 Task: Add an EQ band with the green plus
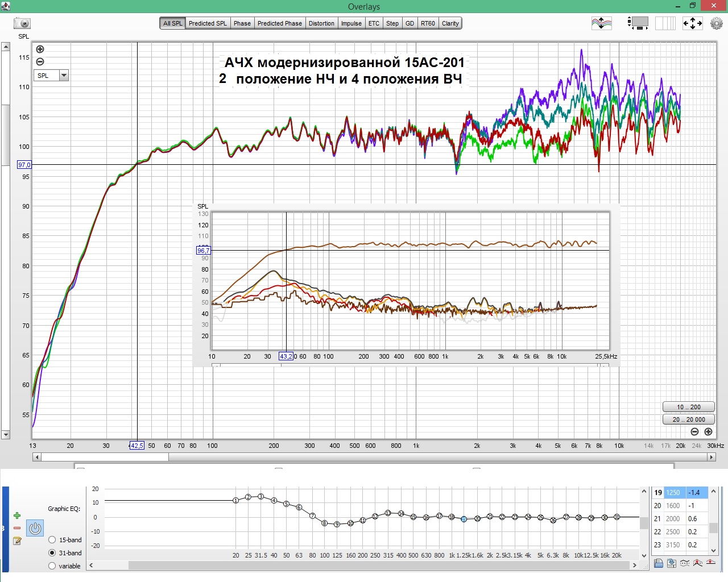[17, 516]
